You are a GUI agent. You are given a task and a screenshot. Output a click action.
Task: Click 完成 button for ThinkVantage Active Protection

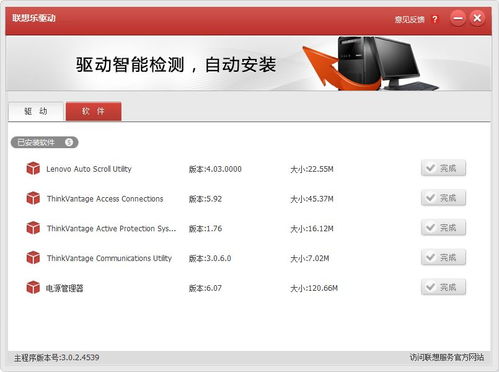(443, 227)
